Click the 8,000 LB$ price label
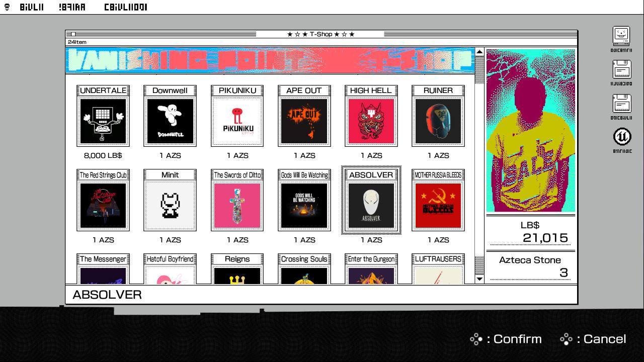 (x=103, y=155)
